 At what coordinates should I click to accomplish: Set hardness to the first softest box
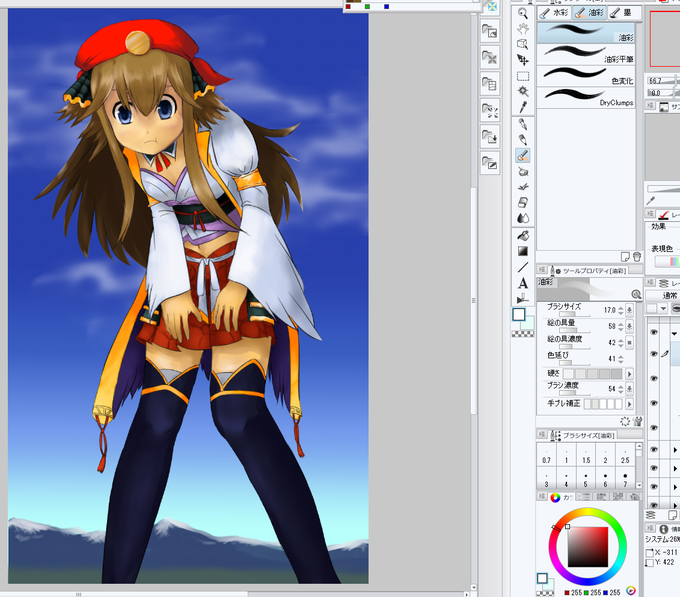pyautogui.click(x=569, y=374)
